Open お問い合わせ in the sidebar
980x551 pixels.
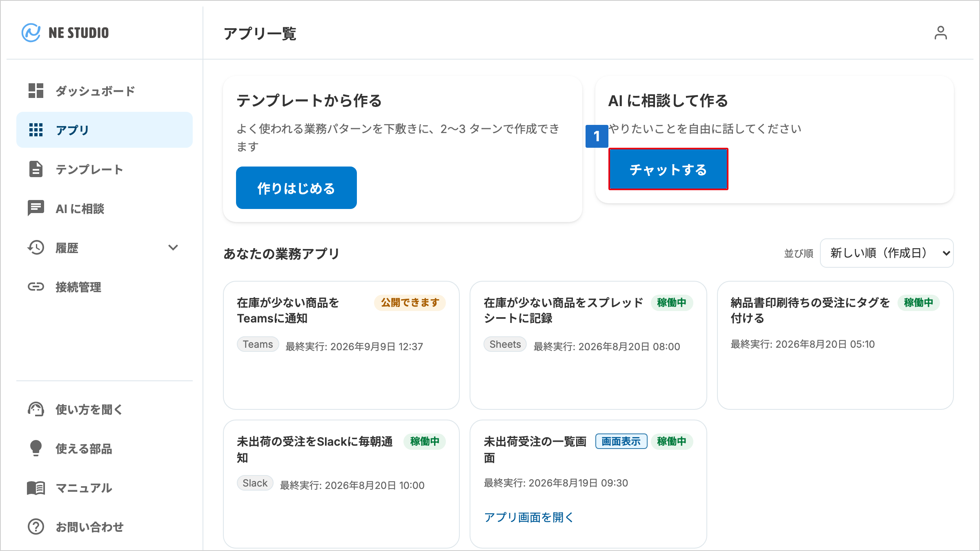click(105, 527)
